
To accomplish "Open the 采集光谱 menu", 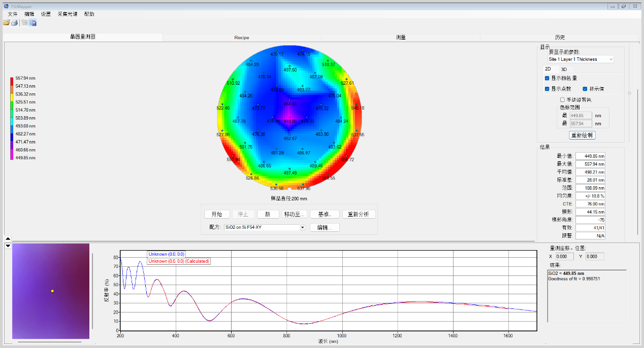I will (x=67, y=14).
